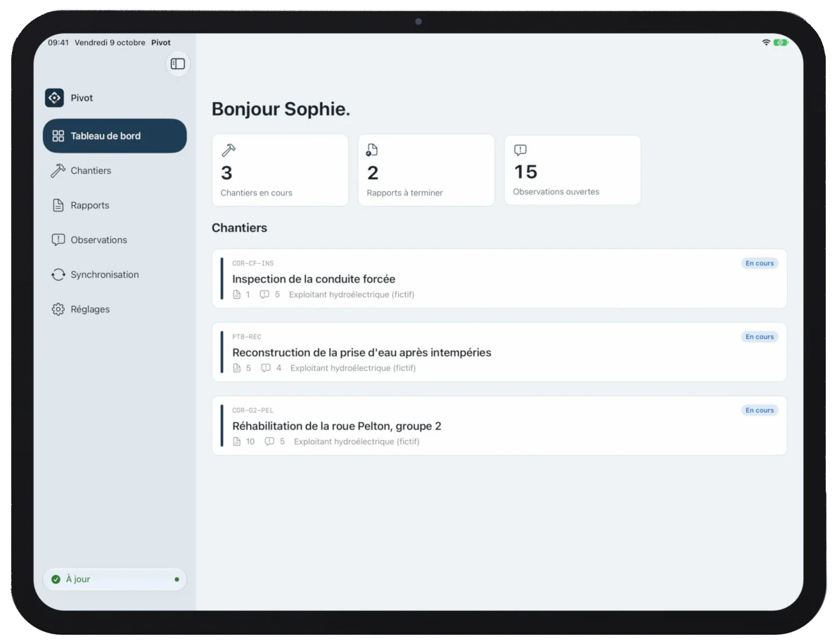The height and width of the screenshot is (644, 837).
Task: Click the green dot in À jour pill
Action: (177, 579)
